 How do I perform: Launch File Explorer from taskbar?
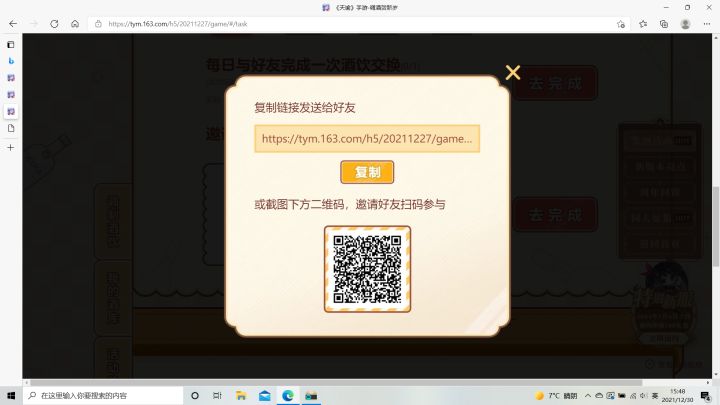(241, 395)
